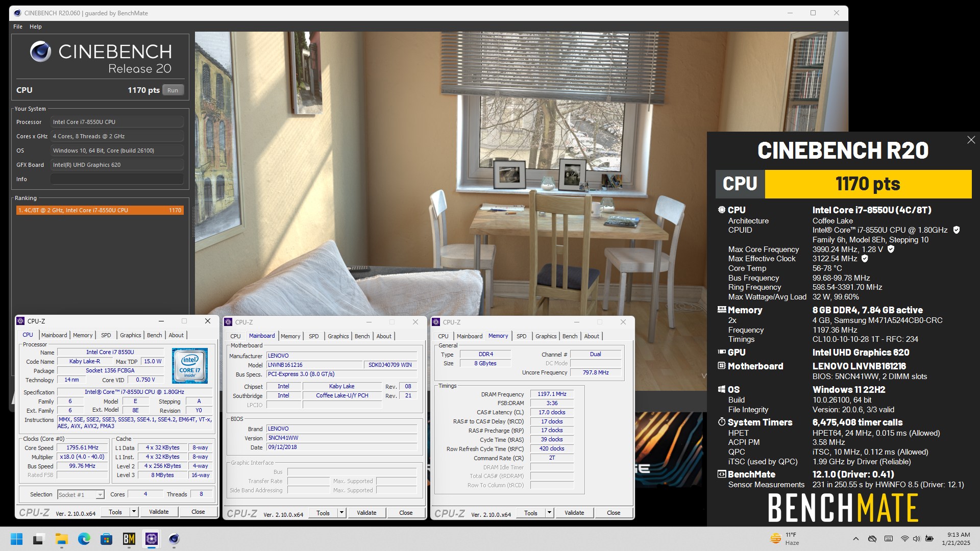The image size is (980, 551).
Task: Click the Core Speed value 1795.61 MHz
Action: click(83, 447)
